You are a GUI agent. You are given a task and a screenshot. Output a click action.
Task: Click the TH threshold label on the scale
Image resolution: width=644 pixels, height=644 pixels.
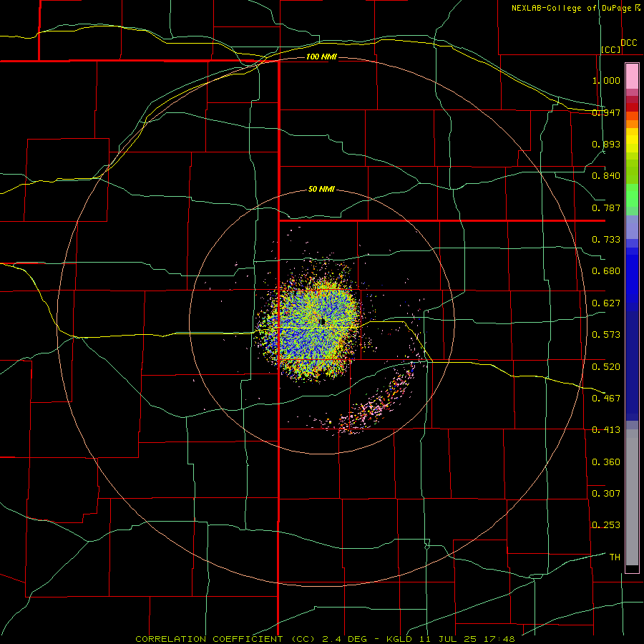[x=615, y=557]
